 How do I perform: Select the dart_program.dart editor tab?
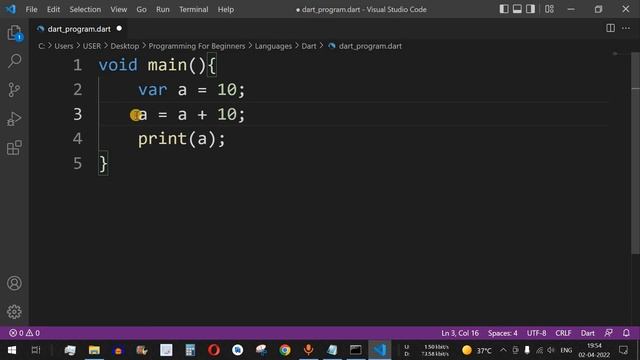[79, 29]
